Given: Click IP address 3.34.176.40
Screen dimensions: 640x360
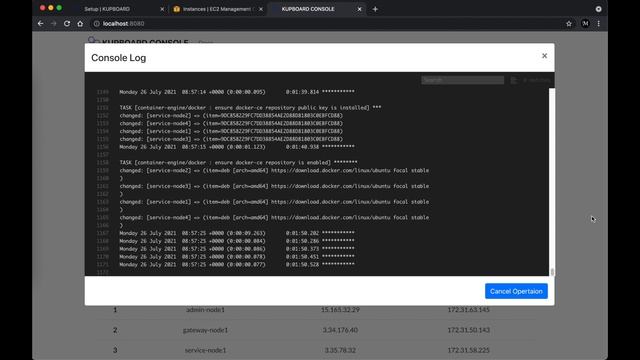Looking at the screenshot, I should (340, 330).
